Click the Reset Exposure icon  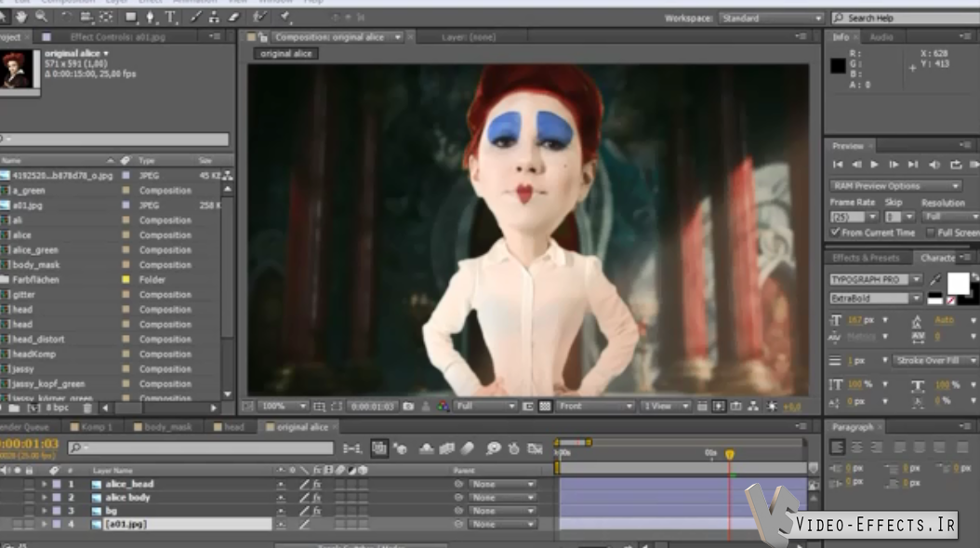point(772,407)
